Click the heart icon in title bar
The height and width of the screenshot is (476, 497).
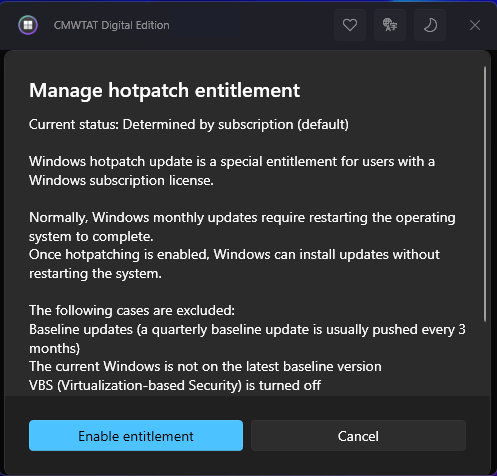(x=350, y=25)
